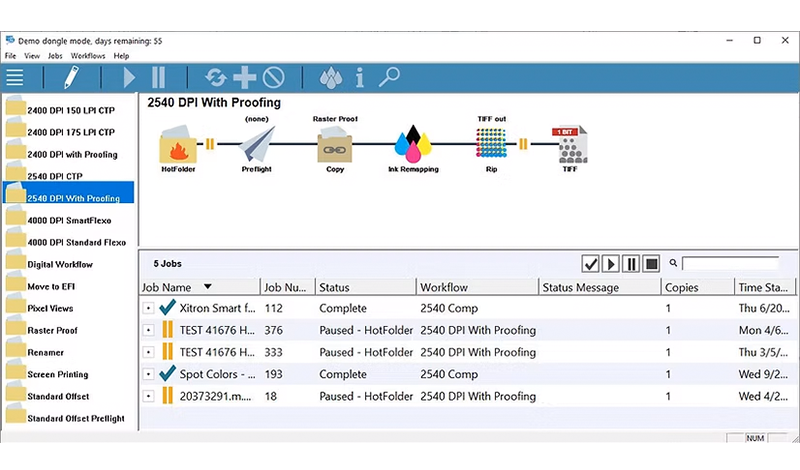
Task: Click the plus add icon in toolbar
Action: coord(244,78)
